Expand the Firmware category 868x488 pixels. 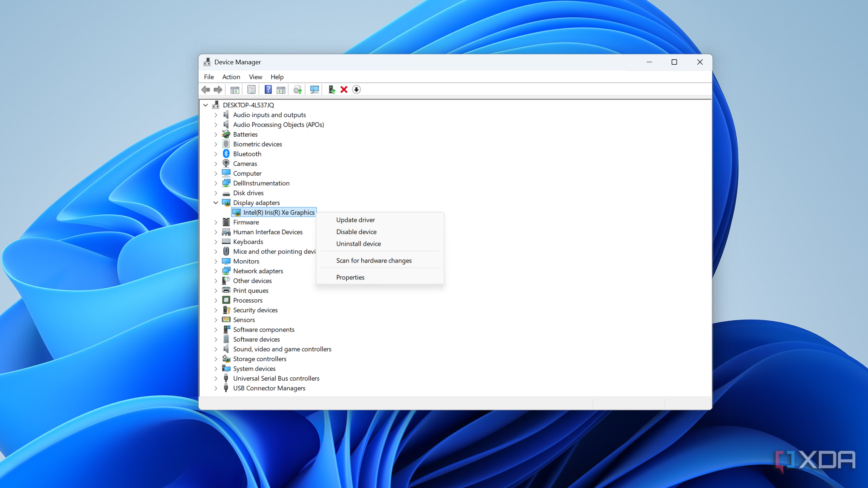pyautogui.click(x=216, y=222)
